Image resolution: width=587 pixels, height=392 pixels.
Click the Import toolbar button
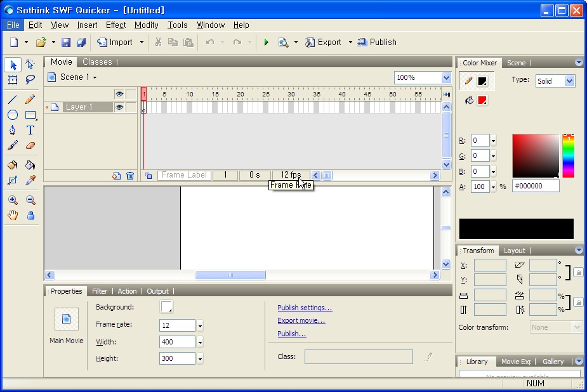coord(115,42)
